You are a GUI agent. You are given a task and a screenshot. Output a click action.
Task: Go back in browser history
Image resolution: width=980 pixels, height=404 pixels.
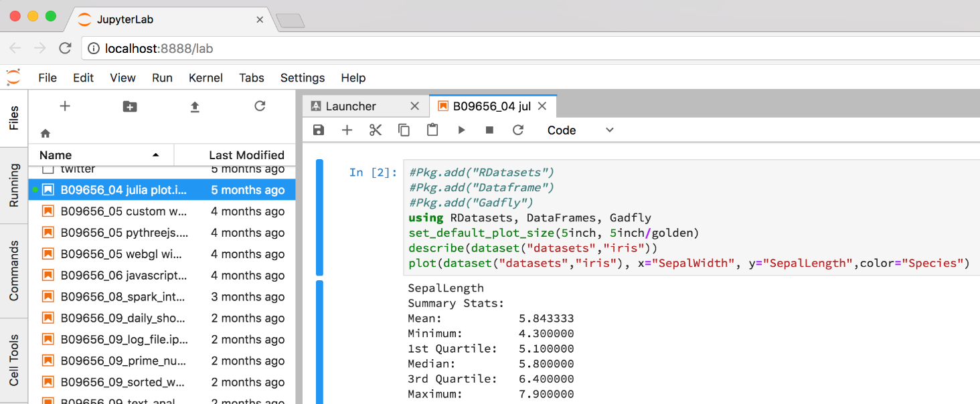coord(15,48)
